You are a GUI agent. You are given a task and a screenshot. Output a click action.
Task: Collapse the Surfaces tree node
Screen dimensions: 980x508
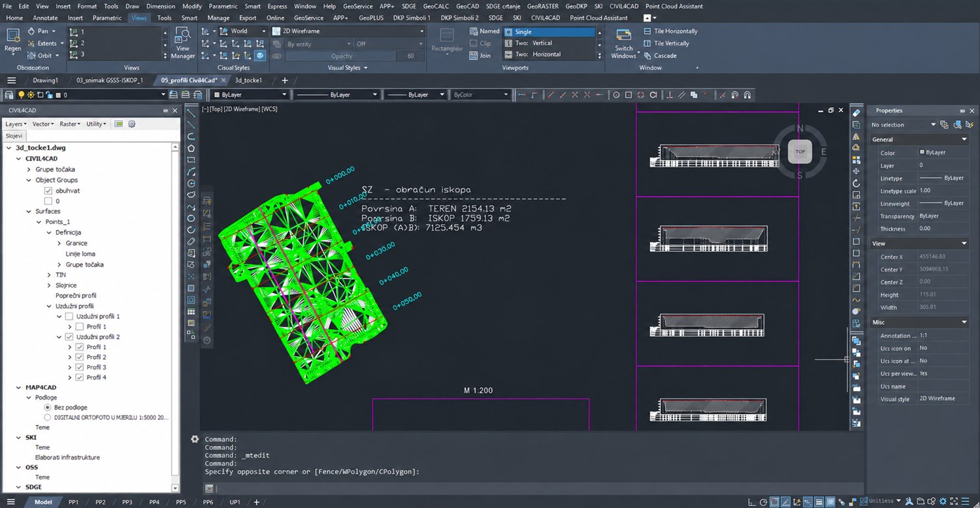click(29, 212)
